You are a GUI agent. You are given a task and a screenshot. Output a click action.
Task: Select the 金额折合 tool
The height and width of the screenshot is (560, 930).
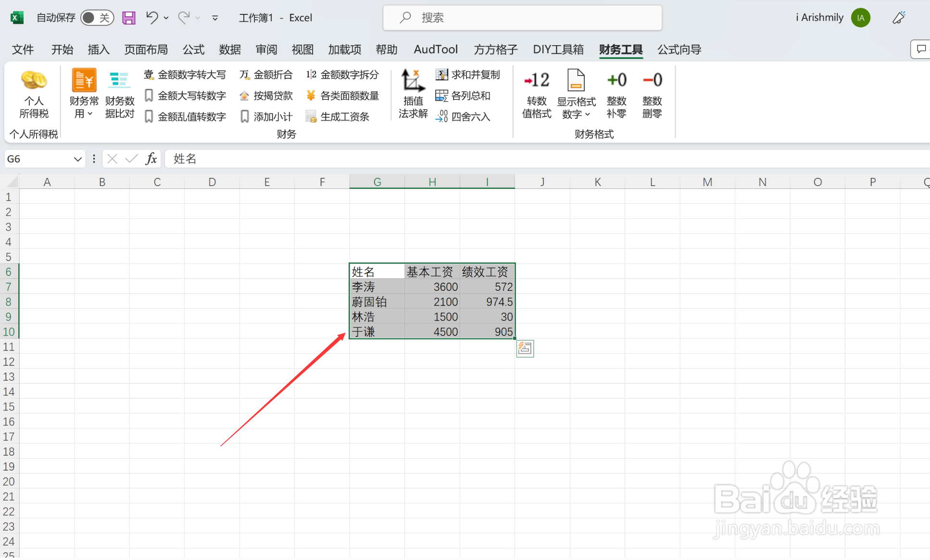pyautogui.click(x=266, y=75)
